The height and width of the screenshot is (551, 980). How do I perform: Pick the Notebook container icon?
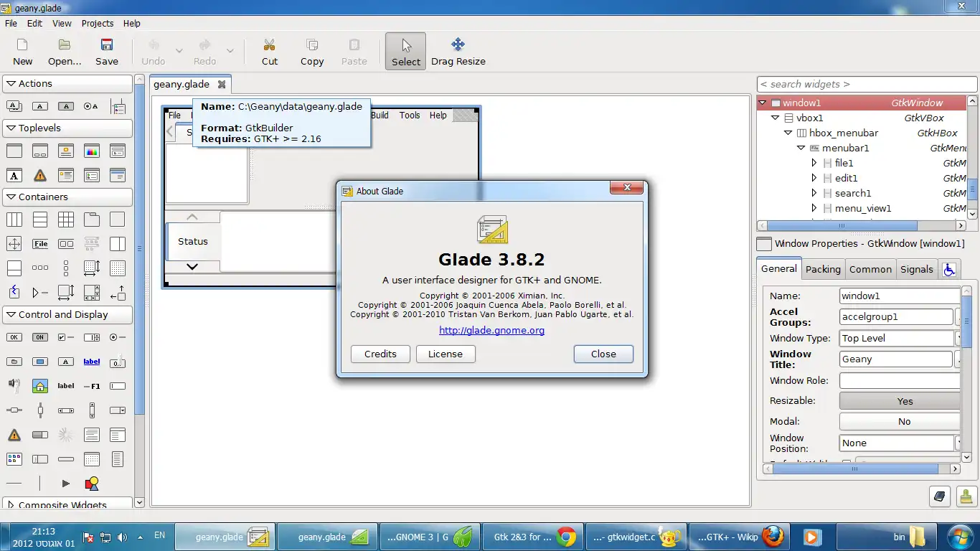(91, 220)
